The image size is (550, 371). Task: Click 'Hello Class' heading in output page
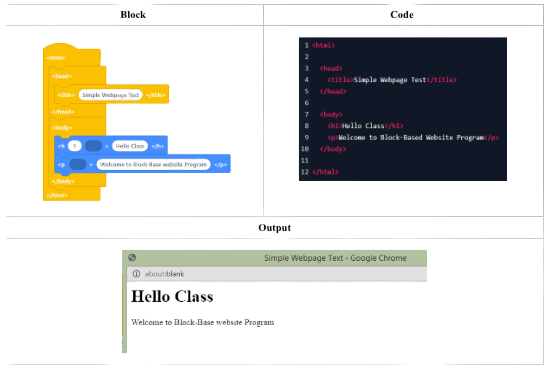(x=172, y=297)
